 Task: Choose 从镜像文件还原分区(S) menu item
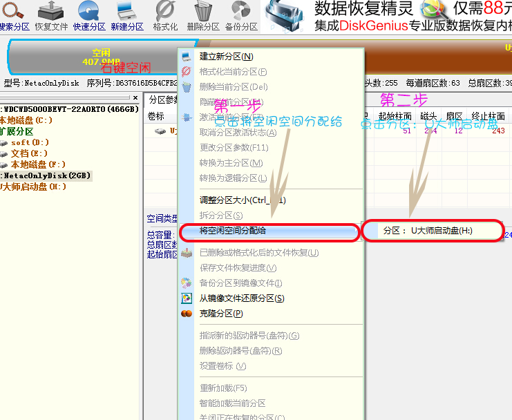click(x=241, y=298)
